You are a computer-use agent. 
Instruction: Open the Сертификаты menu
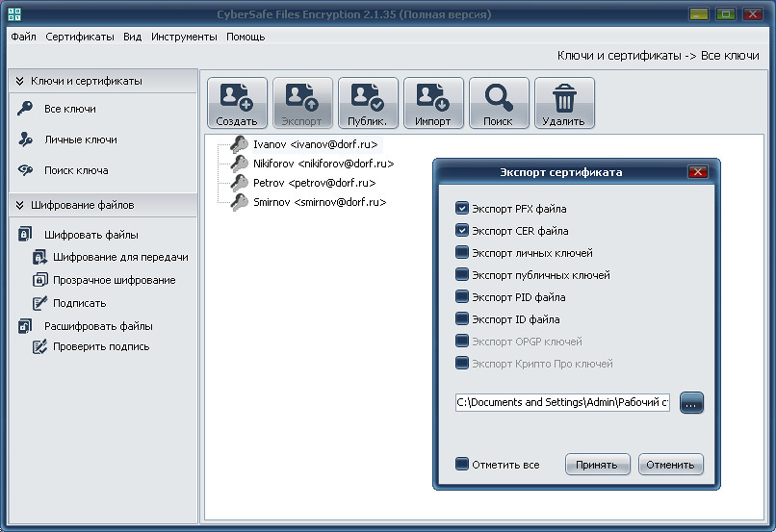(80, 37)
